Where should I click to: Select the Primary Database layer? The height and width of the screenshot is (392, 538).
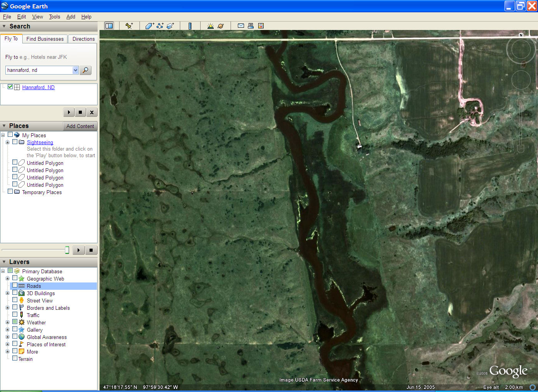(42, 271)
